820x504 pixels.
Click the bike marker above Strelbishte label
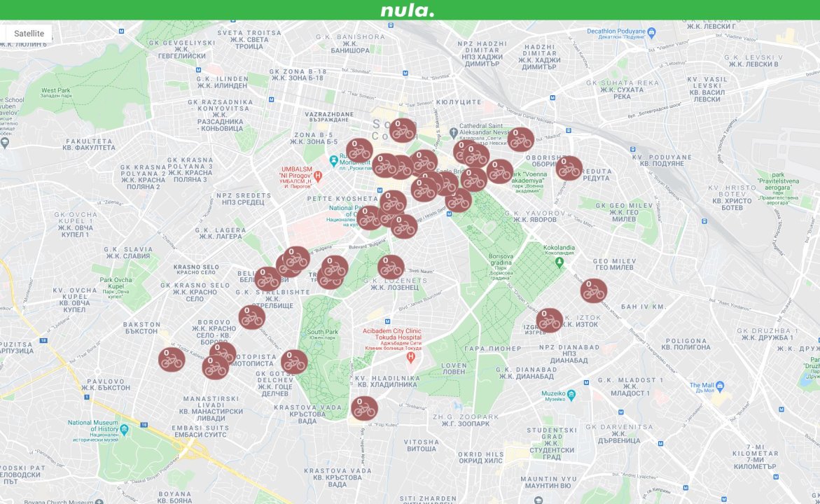267,279
